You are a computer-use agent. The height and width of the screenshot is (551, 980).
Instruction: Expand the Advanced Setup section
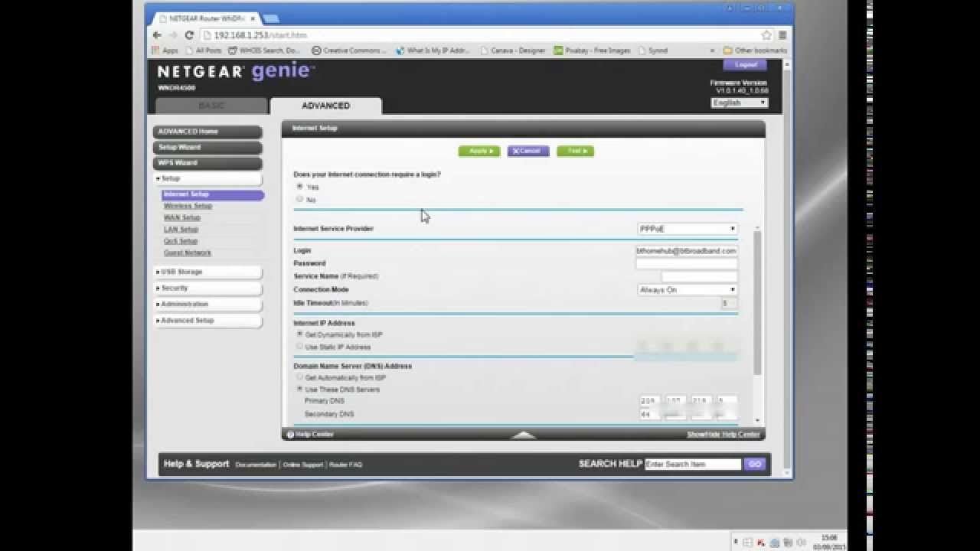tap(207, 320)
